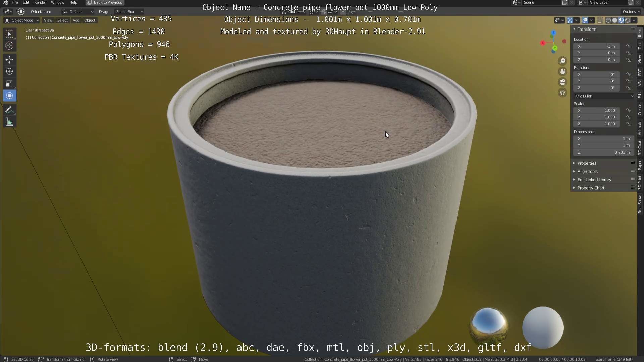Click the Scale X value field

click(596, 111)
